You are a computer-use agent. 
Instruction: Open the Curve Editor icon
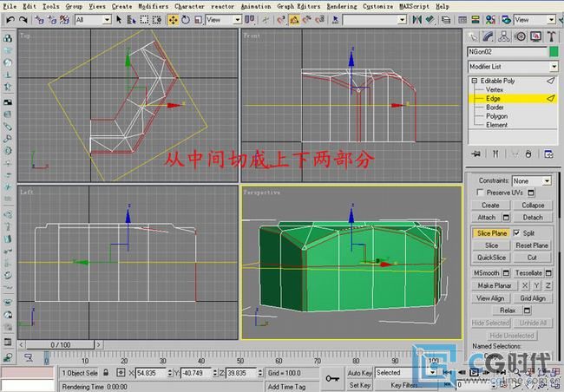click(462, 19)
